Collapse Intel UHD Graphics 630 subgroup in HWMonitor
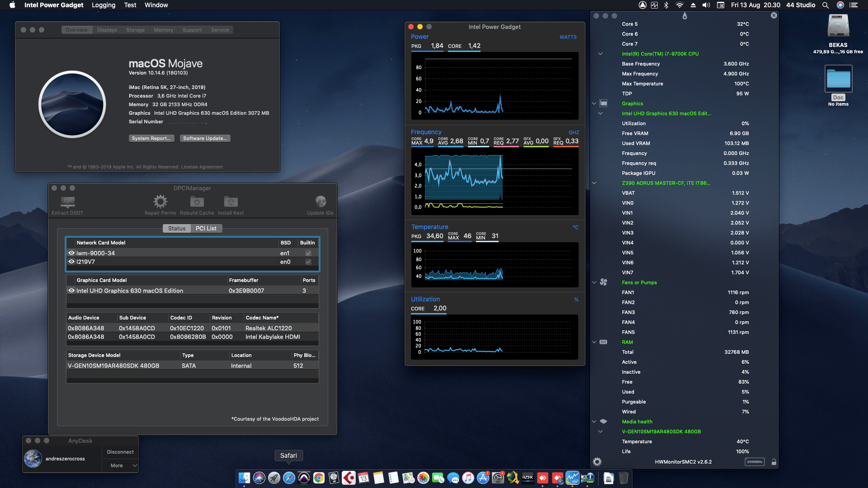This screenshot has width=868, height=488. (x=600, y=113)
